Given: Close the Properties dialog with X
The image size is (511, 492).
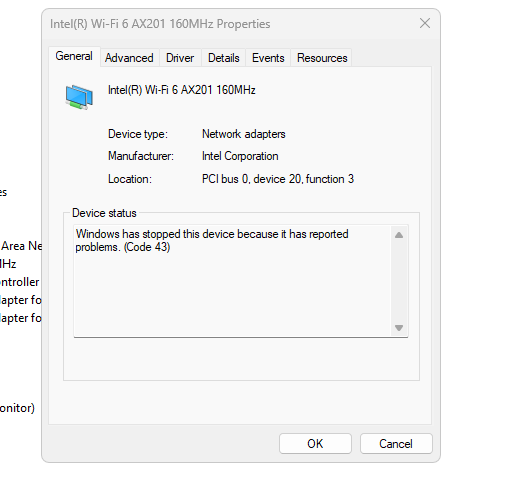Looking at the screenshot, I should click(x=425, y=24).
